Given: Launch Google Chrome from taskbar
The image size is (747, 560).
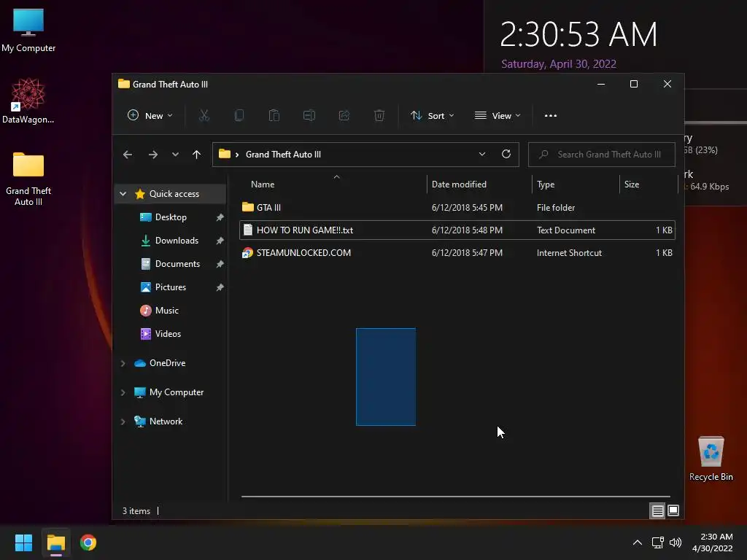Looking at the screenshot, I should pos(88,542).
